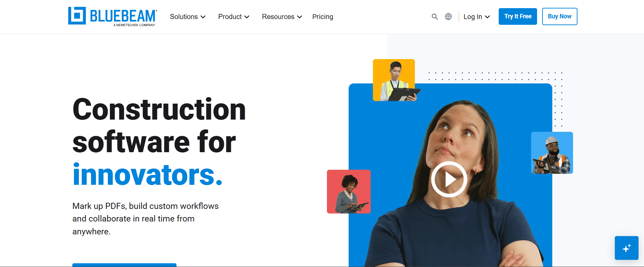The height and width of the screenshot is (267, 644).
Task: Expand the Product menu chevron
Action: [x=247, y=17]
